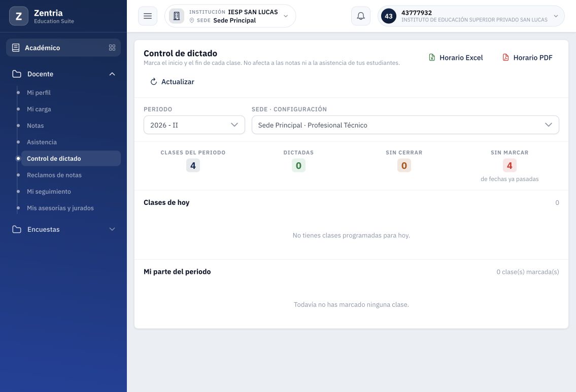
Task: Collapse the Docente section chevron
Action: (x=112, y=74)
